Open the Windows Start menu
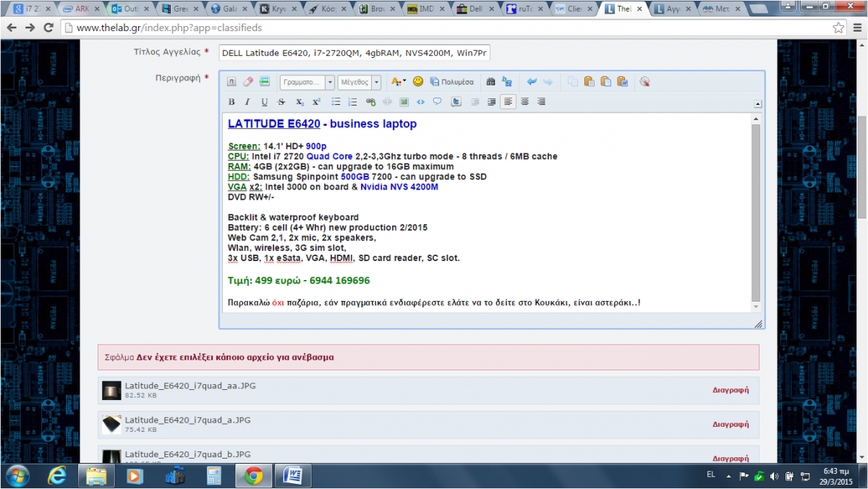 (17, 476)
